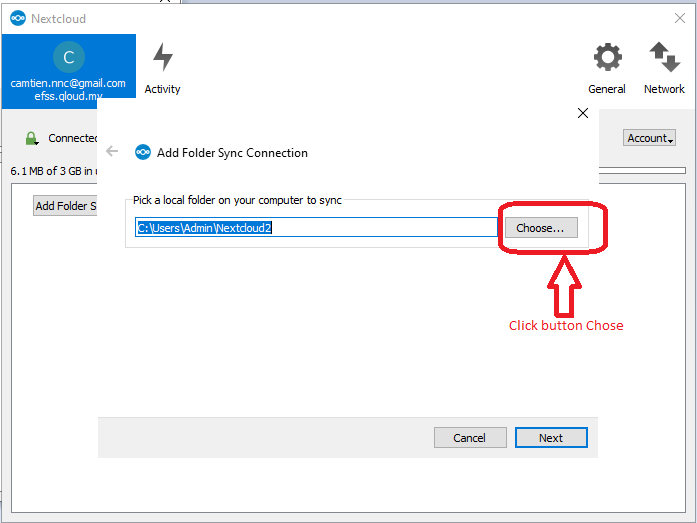697x523 pixels.
Task: Proceed with the Next button
Action: point(551,438)
